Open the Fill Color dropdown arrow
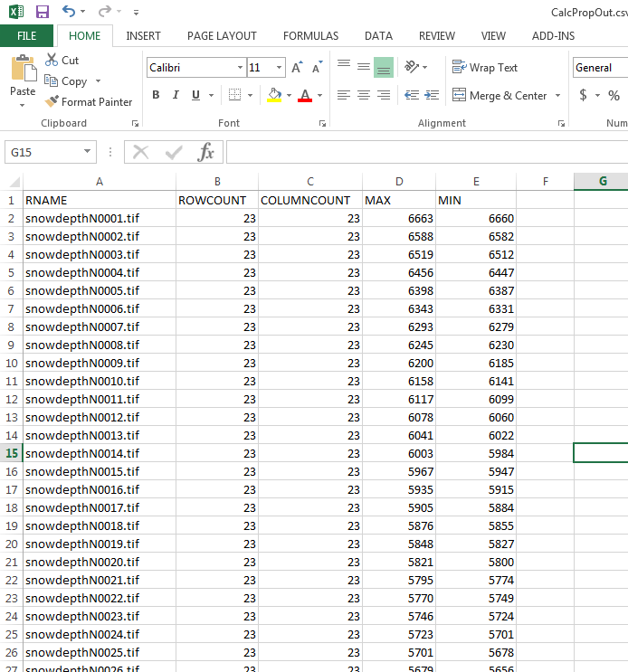 point(289,95)
